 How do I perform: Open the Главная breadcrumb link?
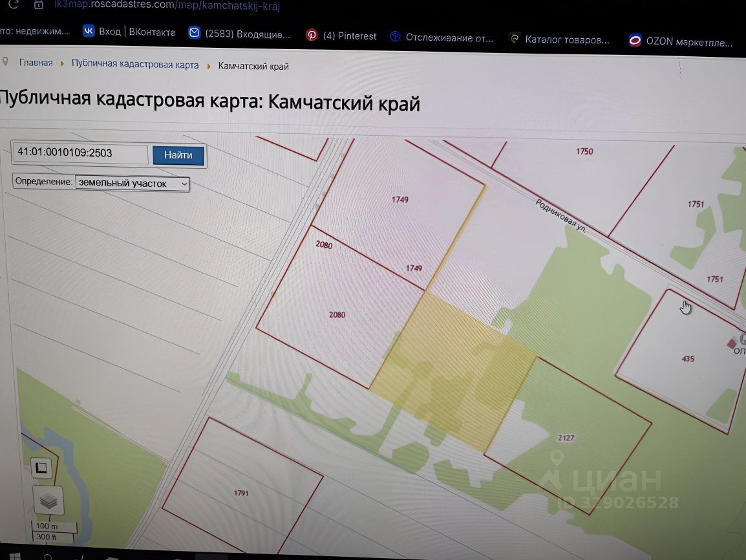[x=36, y=62]
